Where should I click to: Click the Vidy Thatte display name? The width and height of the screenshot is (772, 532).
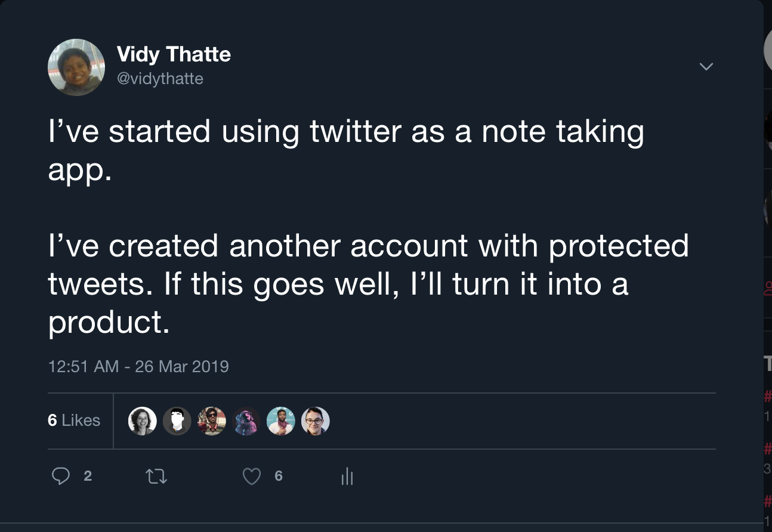tap(174, 55)
